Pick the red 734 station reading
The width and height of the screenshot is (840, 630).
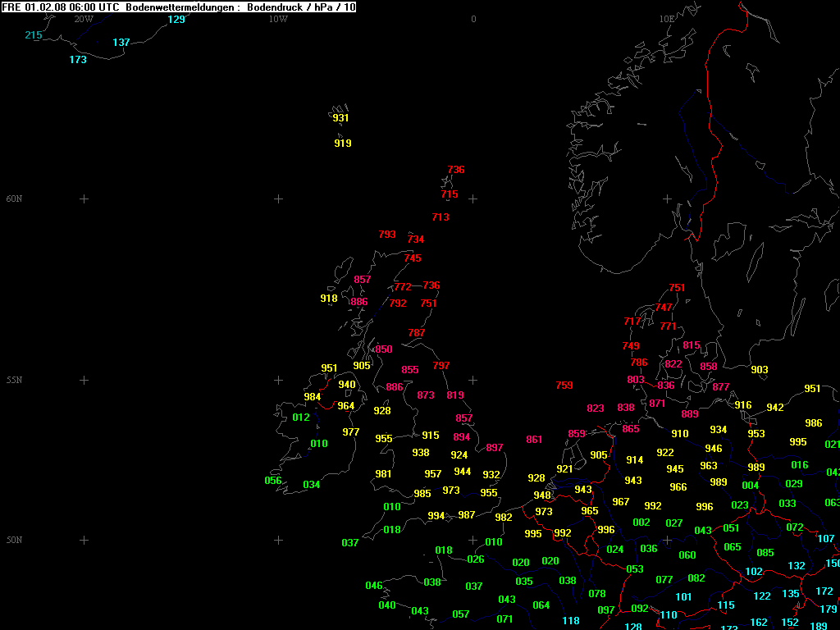pyautogui.click(x=416, y=240)
